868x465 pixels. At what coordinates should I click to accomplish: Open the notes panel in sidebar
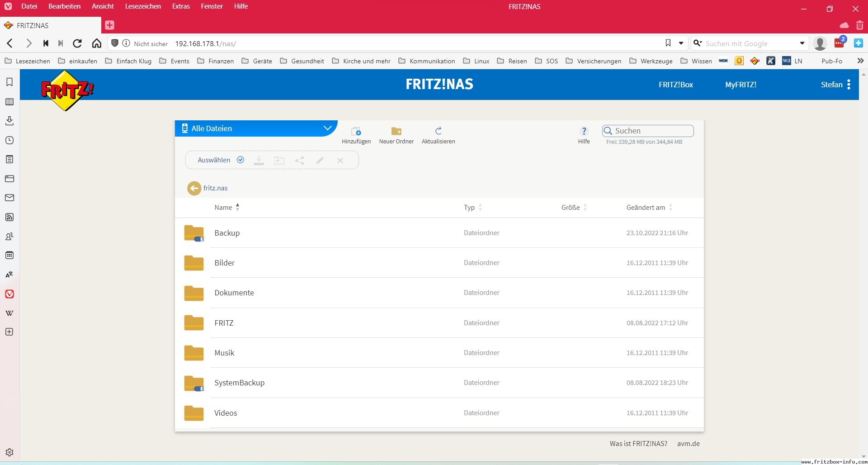click(x=9, y=159)
